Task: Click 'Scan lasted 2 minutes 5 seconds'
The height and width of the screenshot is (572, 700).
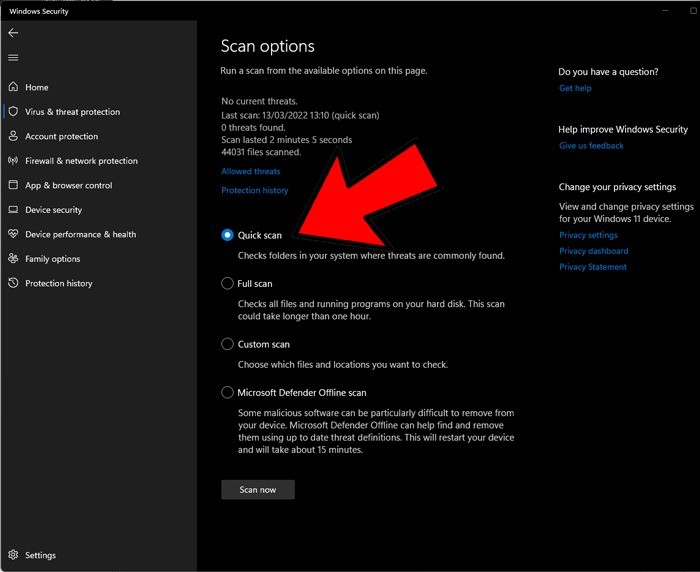Action: pyautogui.click(x=287, y=140)
